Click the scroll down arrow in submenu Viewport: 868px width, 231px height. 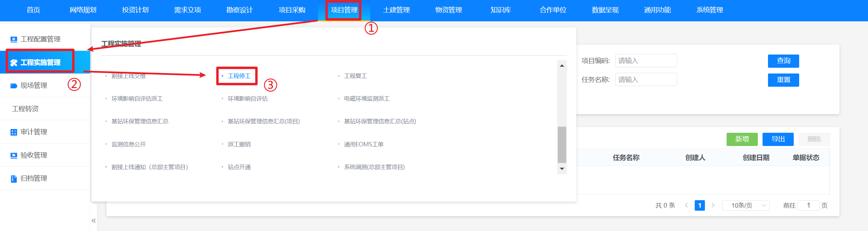tap(562, 169)
